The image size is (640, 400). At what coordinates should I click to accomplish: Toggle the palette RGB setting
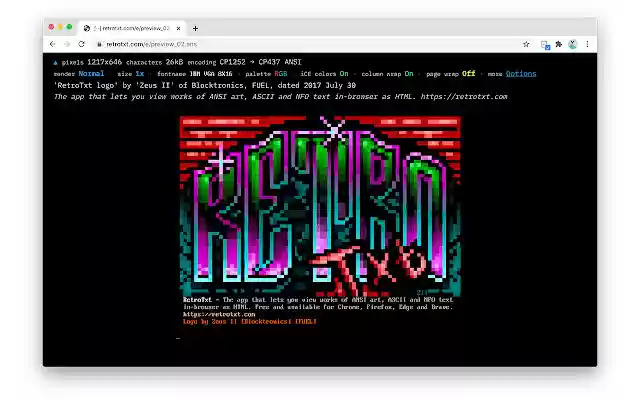tap(281, 73)
